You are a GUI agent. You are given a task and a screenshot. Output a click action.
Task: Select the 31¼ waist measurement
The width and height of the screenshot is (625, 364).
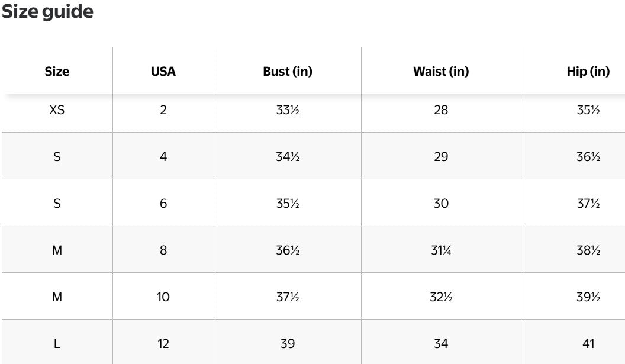[441, 250]
